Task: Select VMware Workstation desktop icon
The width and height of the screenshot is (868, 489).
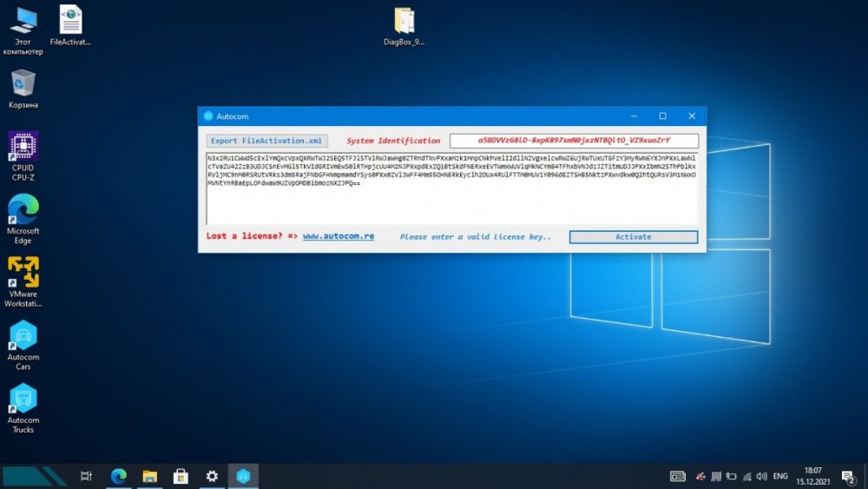Action: (23, 274)
